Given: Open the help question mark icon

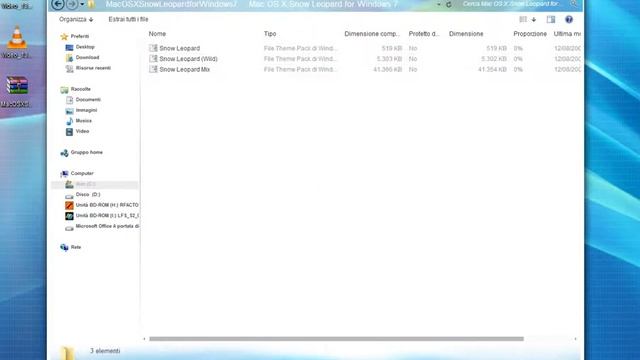Looking at the screenshot, I should click(569, 19).
